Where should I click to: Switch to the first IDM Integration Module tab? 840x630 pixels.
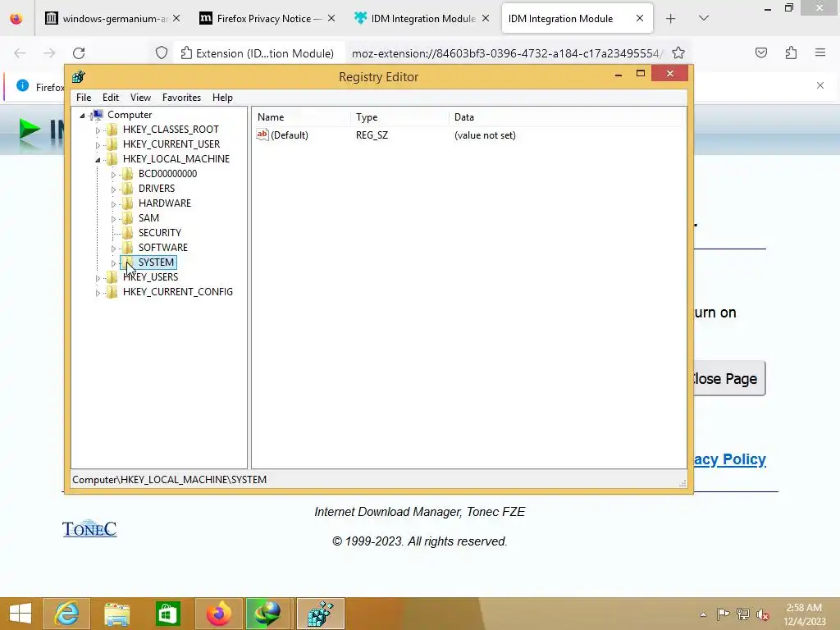click(421, 19)
